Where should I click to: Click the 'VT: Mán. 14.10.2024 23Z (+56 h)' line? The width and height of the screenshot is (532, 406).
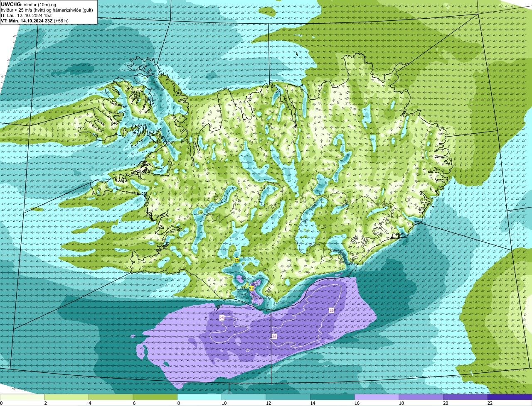35,21
